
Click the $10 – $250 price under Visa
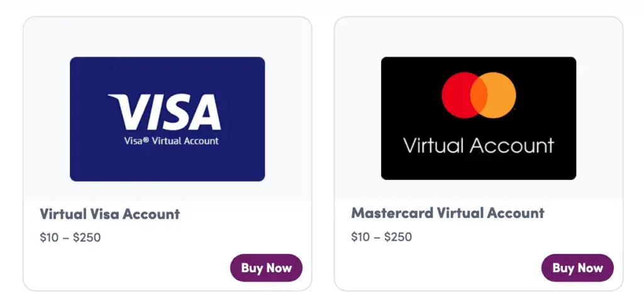pyautogui.click(x=70, y=238)
